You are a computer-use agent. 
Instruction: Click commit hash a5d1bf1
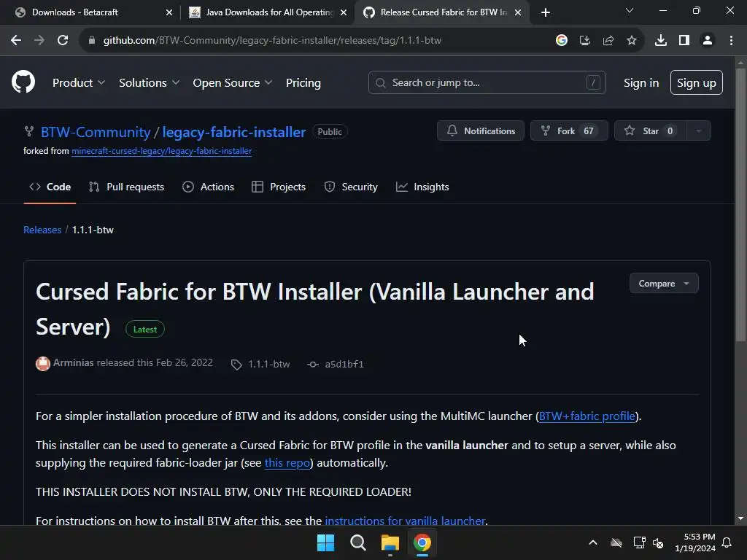(344, 365)
